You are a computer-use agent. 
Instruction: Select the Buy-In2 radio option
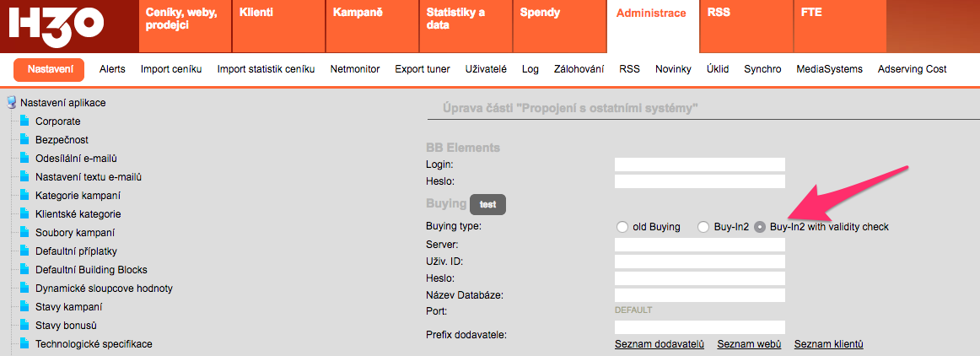703,227
